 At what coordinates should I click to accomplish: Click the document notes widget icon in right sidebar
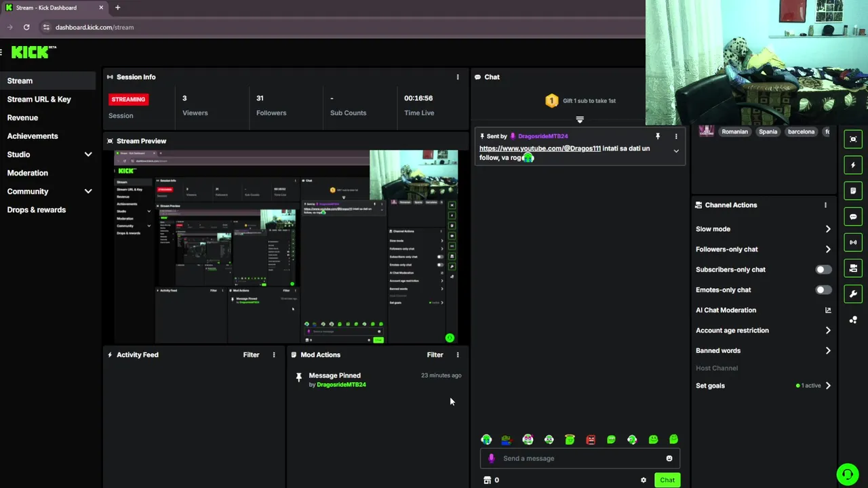click(x=853, y=190)
